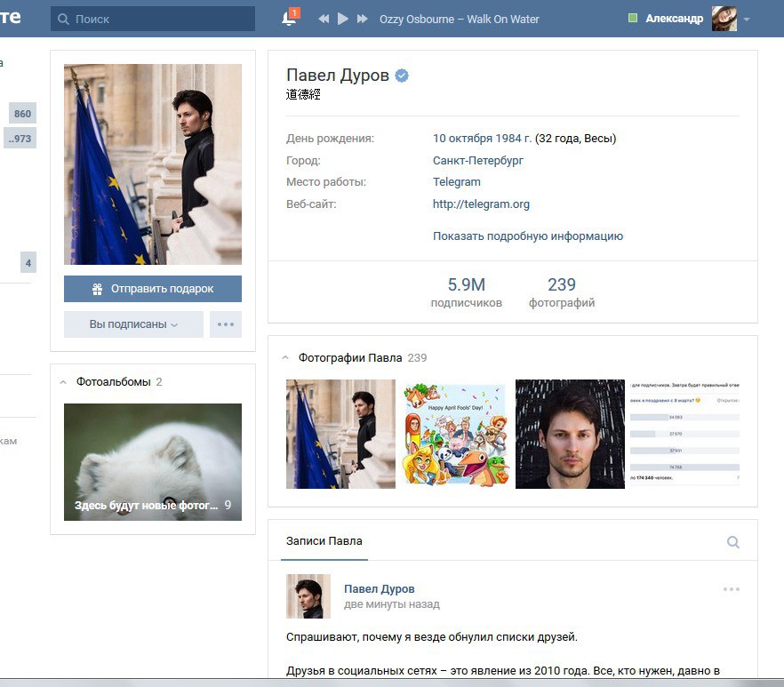Click the 1 notification badge
The height and width of the screenshot is (687, 784).
[295, 12]
